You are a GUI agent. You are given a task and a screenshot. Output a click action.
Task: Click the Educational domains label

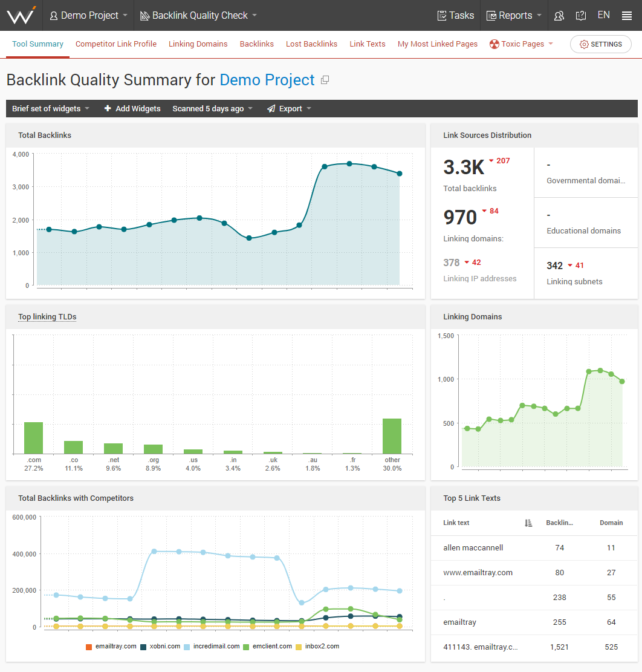(583, 231)
